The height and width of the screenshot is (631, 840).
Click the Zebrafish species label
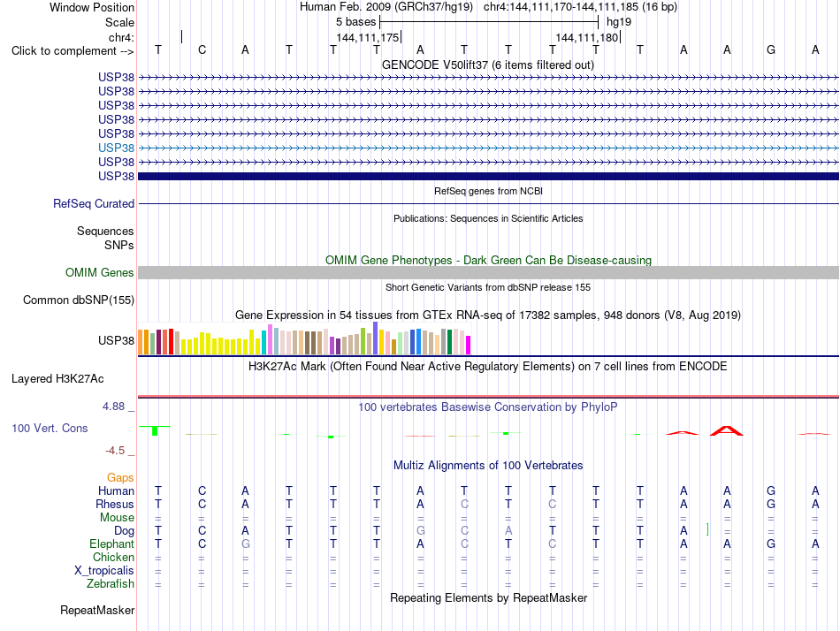click(x=111, y=584)
